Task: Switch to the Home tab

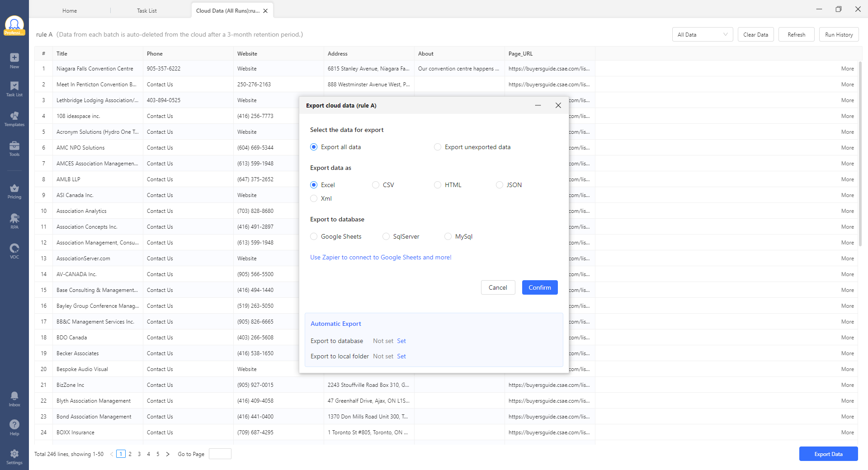Action: [x=70, y=11]
